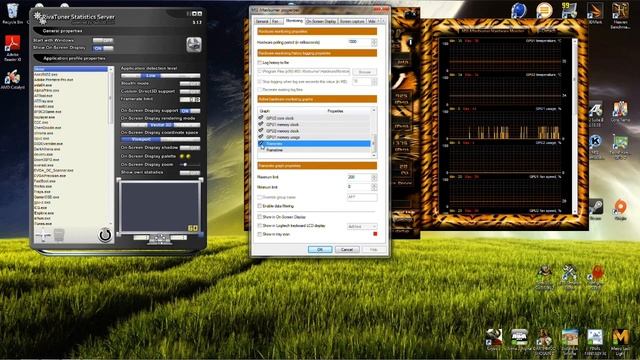Set application detection level to Low
Viewport: 640px width, 360px height.
click(x=151, y=76)
